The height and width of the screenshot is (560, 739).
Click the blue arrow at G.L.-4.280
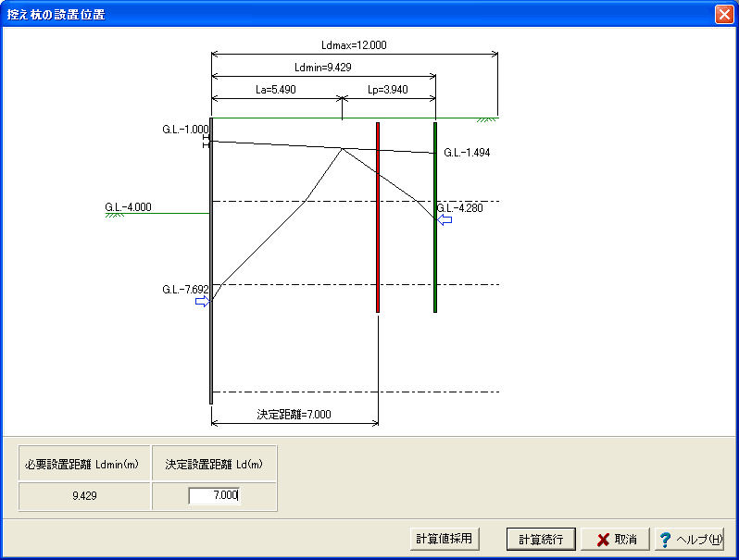click(445, 220)
